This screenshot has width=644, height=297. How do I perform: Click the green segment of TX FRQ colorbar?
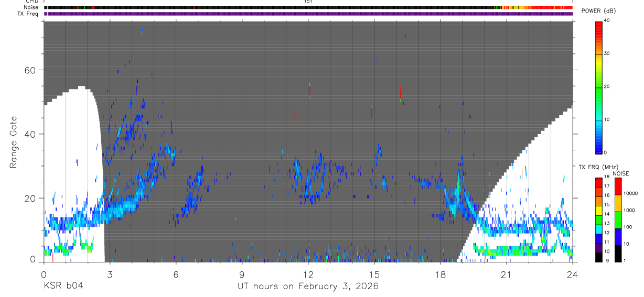point(599,219)
